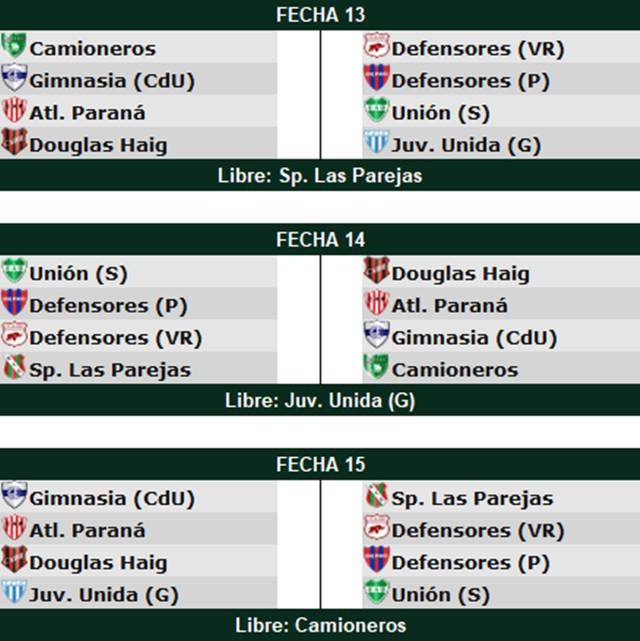Screen dimensions: 640x641
Task: Click Atl. Paraná team name in Fecha 13
Action: coord(87,112)
